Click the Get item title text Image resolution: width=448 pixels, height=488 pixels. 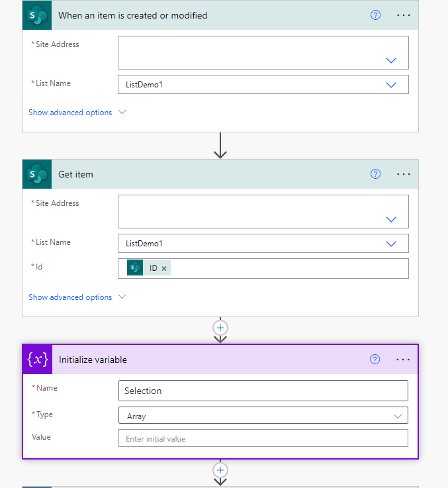point(75,174)
